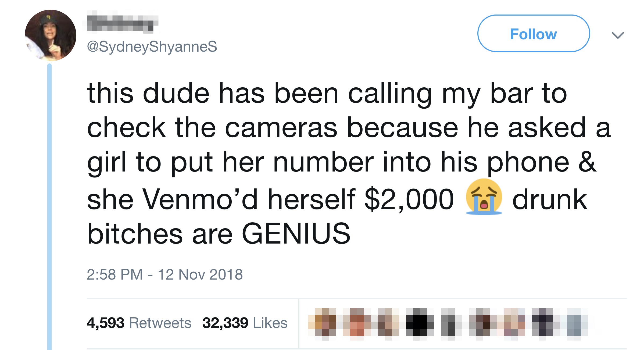Image resolution: width=644 pixels, height=350 pixels.
Task: Click the blurred display name
Action: tap(123, 22)
